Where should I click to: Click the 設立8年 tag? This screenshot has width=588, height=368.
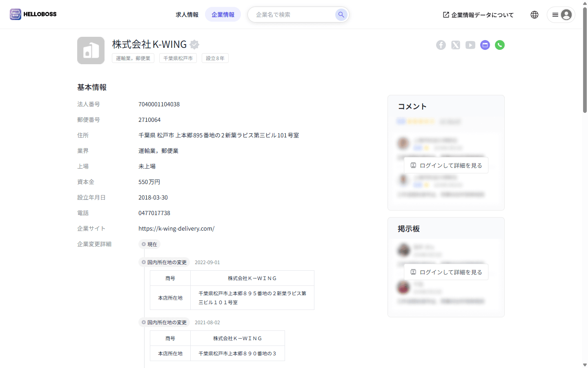(x=215, y=58)
